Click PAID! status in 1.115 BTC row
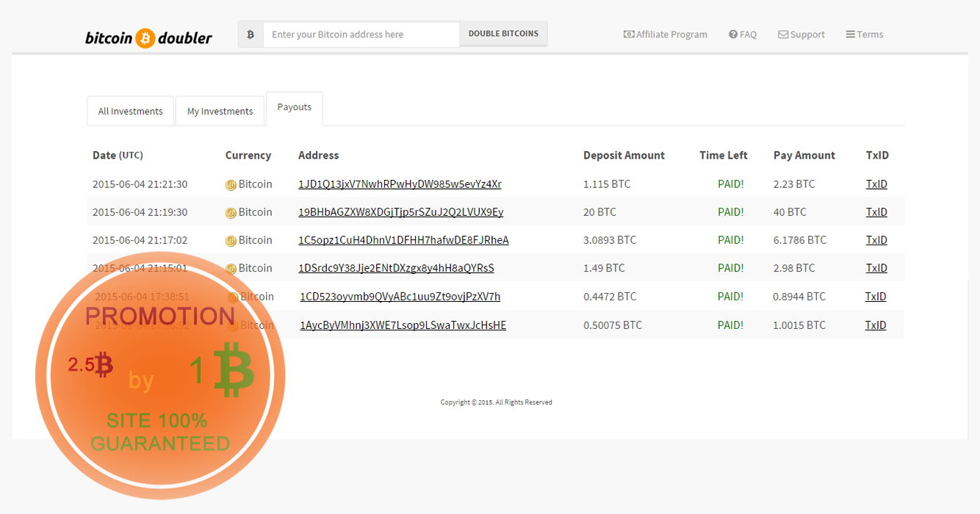The image size is (980, 514). tap(731, 184)
